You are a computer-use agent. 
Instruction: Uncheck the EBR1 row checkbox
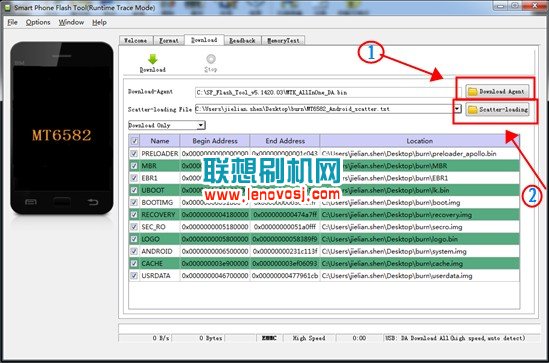134,178
